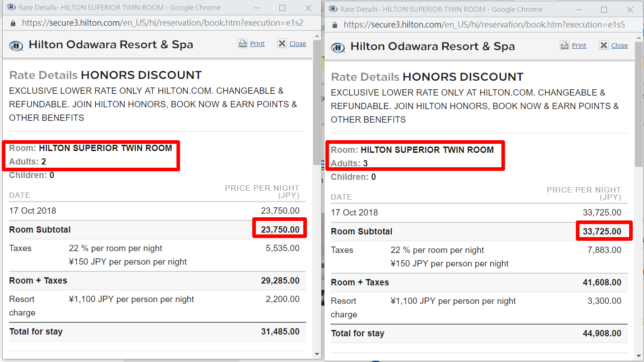Click the padlock icon in right address bar
The image size is (644, 362).
point(335,25)
